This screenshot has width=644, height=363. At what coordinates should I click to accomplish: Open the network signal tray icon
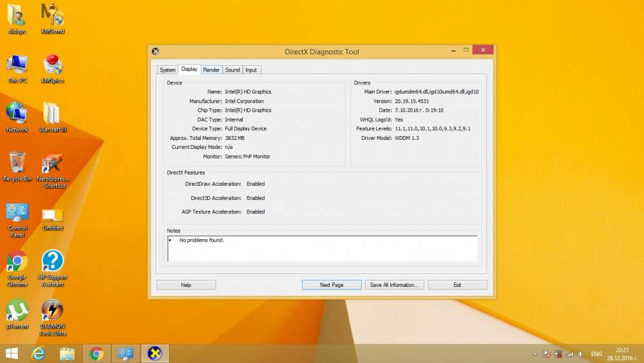pos(570,354)
